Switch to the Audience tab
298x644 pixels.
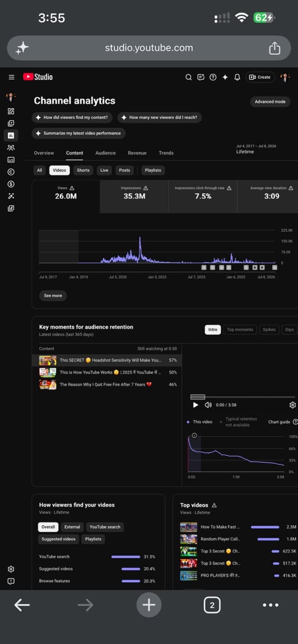pyautogui.click(x=106, y=153)
